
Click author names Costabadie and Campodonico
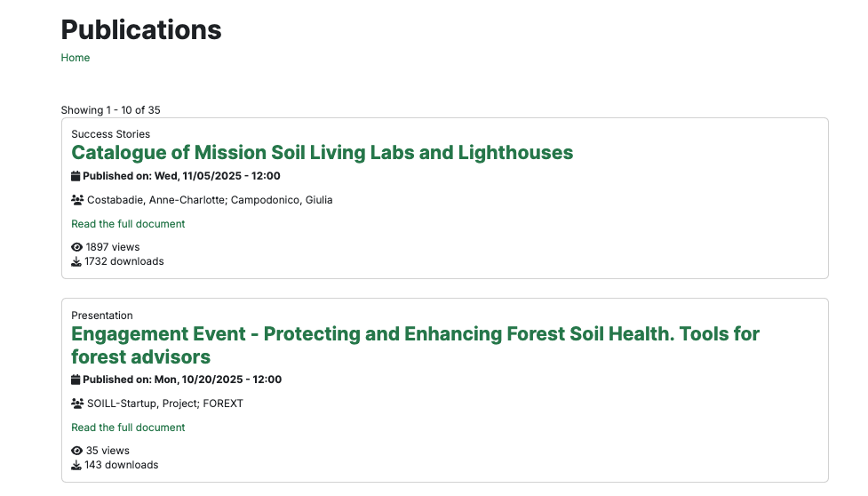tap(210, 200)
